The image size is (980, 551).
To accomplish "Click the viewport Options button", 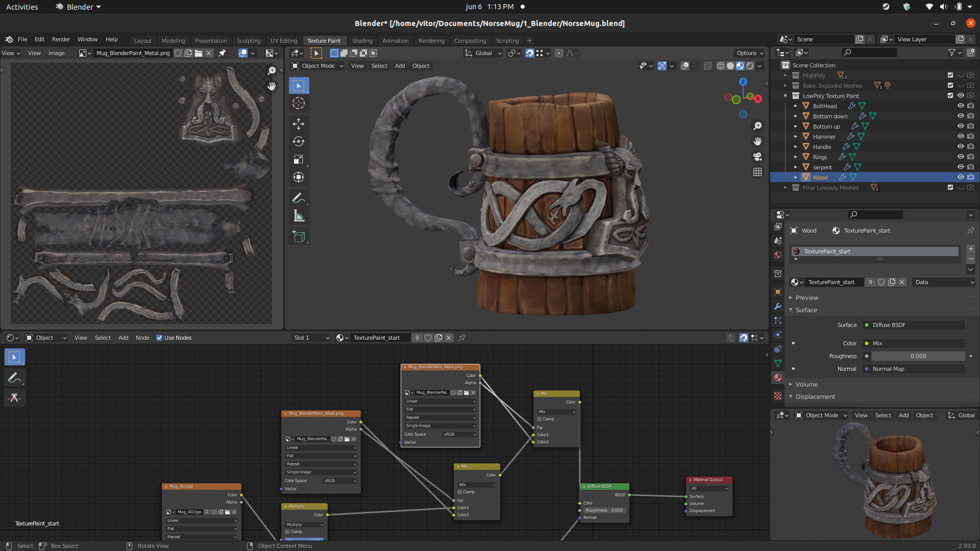I will (x=749, y=53).
